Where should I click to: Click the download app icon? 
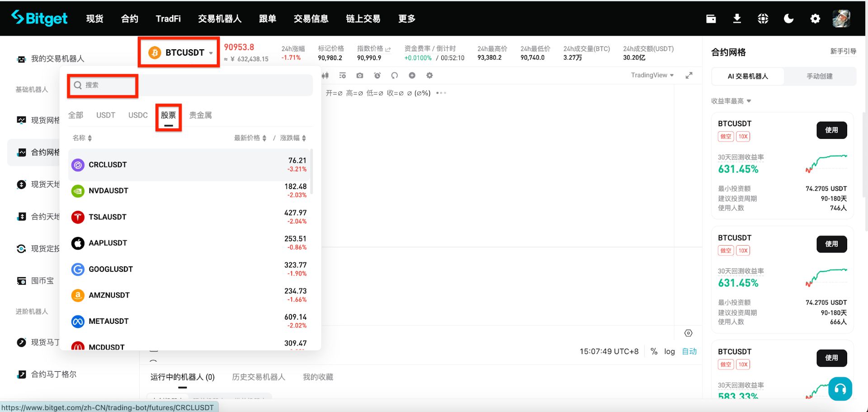[737, 19]
